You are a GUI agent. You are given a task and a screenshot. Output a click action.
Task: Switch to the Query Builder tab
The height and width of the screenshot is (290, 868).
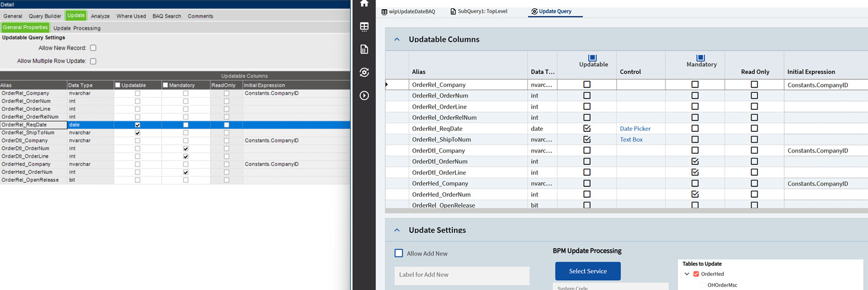click(x=45, y=16)
